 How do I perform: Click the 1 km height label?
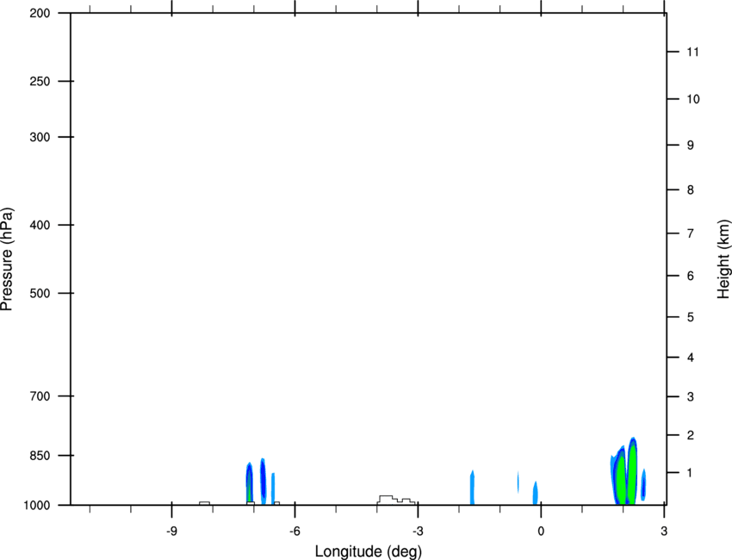(691, 473)
